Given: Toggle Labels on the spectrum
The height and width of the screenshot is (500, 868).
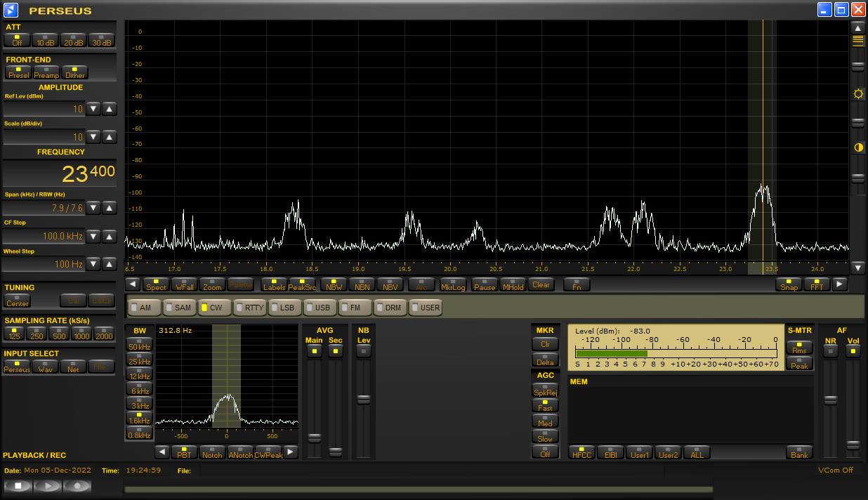Looking at the screenshot, I should tap(274, 284).
